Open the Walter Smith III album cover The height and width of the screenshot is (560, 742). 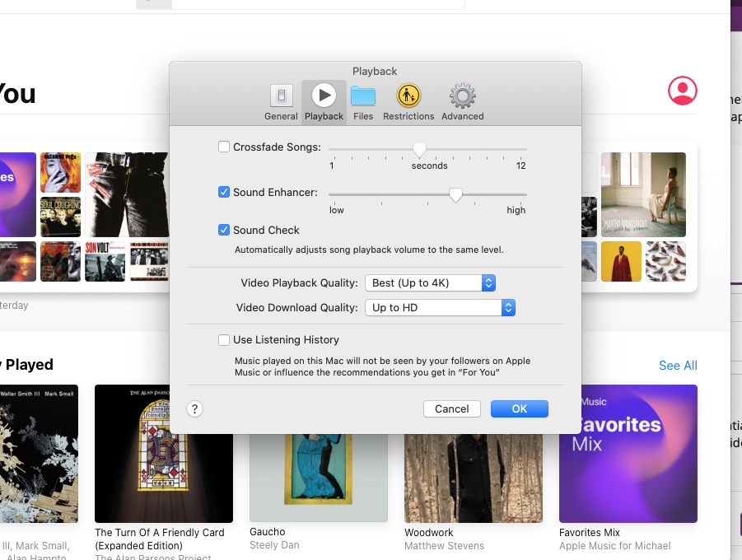point(39,454)
